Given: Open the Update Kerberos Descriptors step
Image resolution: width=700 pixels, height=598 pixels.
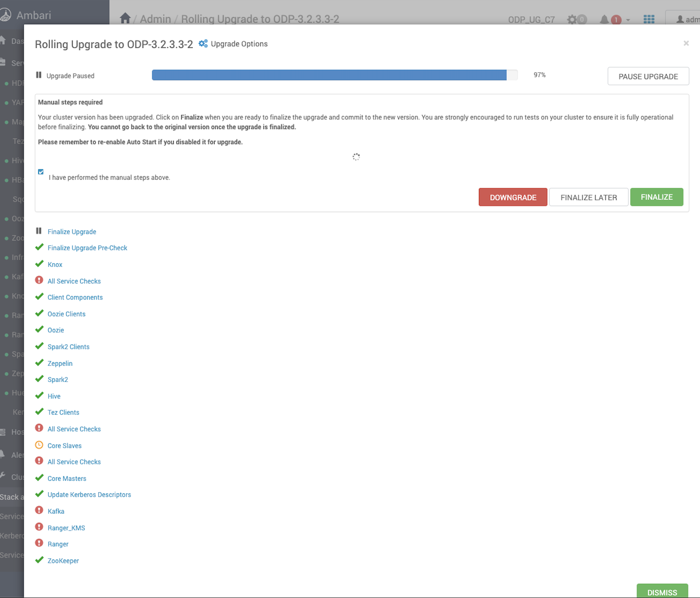Looking at the screenshot, I should tap(89, 495).
